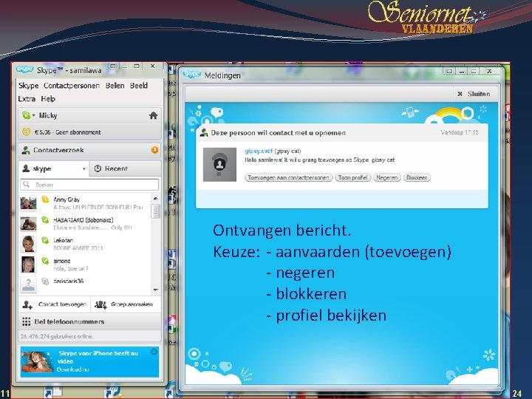Click the contact list scroll down arrow
This screenshot has width=532, height=399.
point(155,290)
